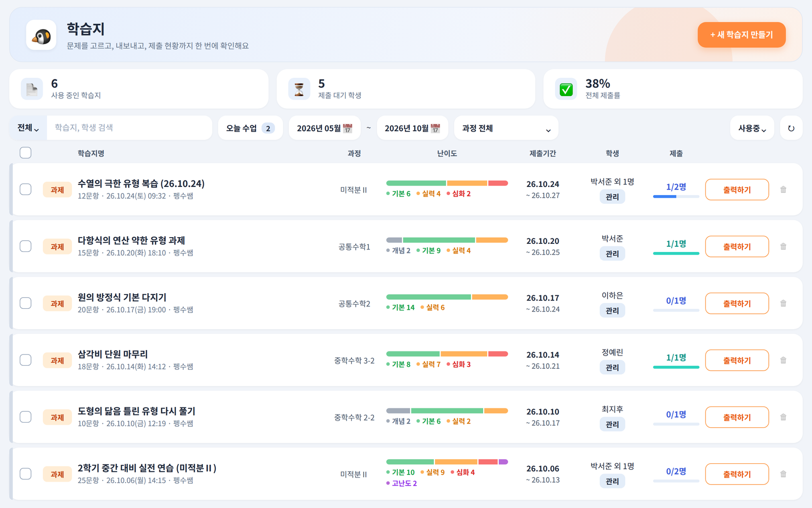Delete the 원의 방정식 기본 다지기 worksheet
The width and height of the screenshot is (812, 508).
tap(784, 303)
